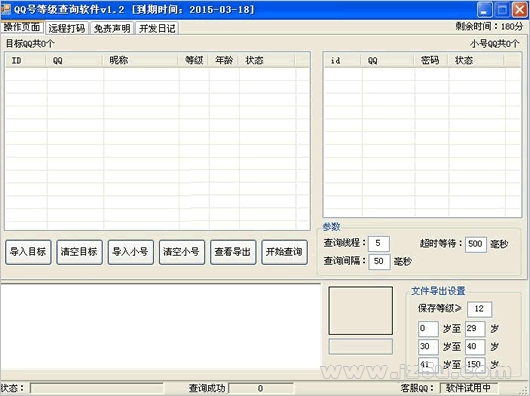Close the QQ号等级查询软件 window

tap(520, 9)
